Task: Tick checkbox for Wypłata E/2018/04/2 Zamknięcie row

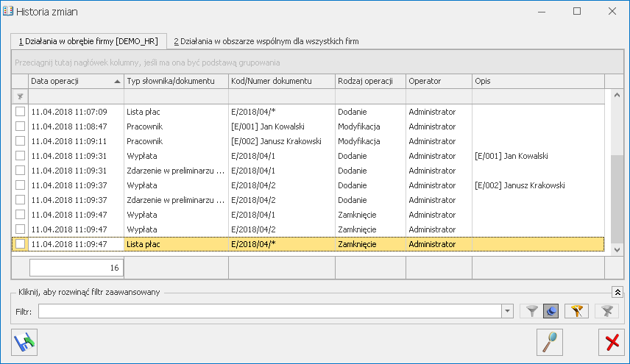Action: pyautogui.click(x=20, y=229)
